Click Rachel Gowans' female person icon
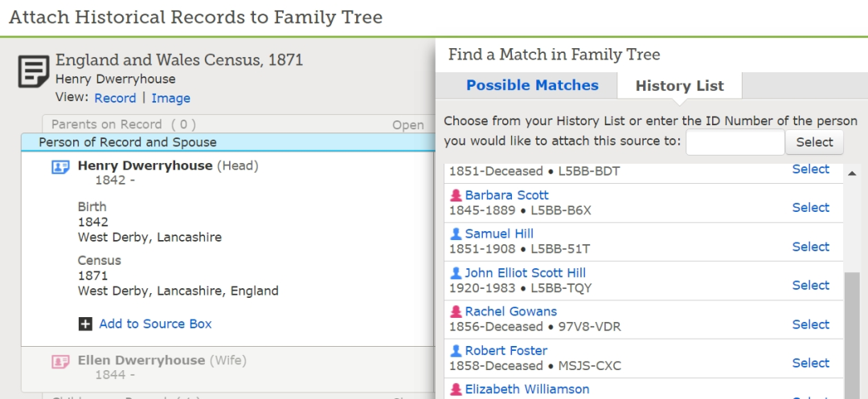Viewport: 868px width, 399px height. [456, 311]
